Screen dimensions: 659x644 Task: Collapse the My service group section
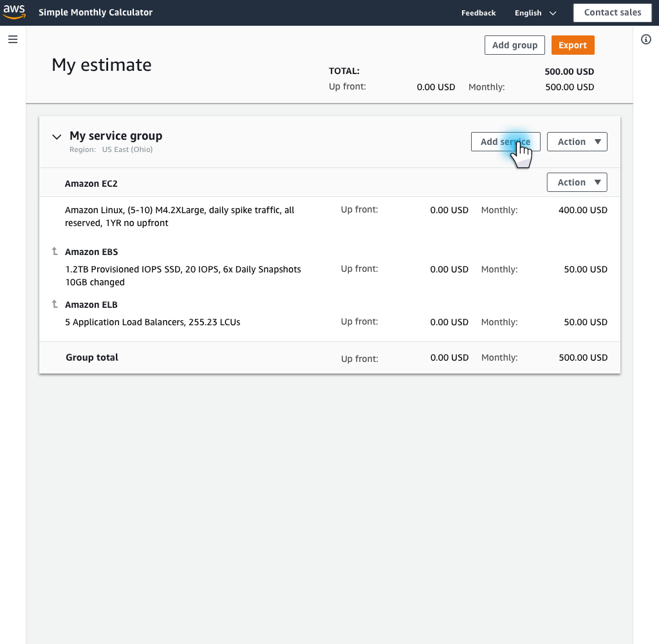(57, 137)
